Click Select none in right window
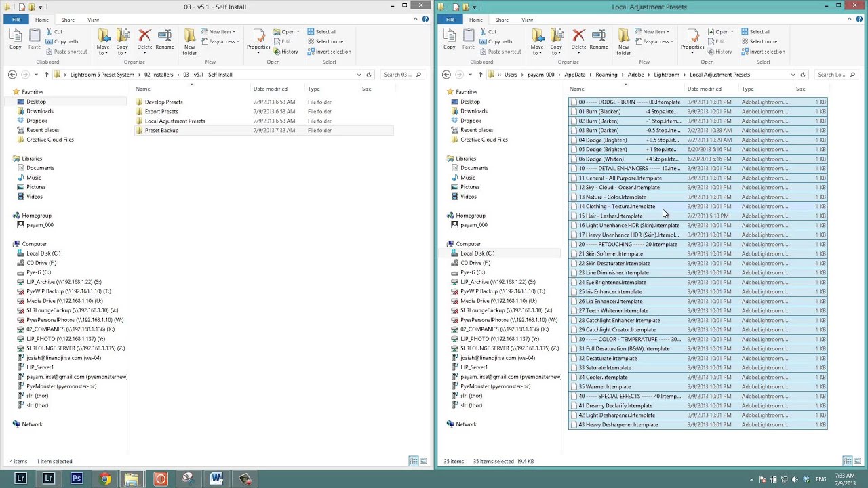Screen dimensions: 868x488 759,41
